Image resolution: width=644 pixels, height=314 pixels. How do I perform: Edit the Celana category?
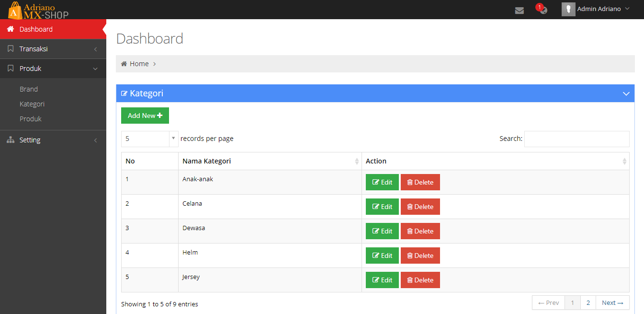coord(382,206)
